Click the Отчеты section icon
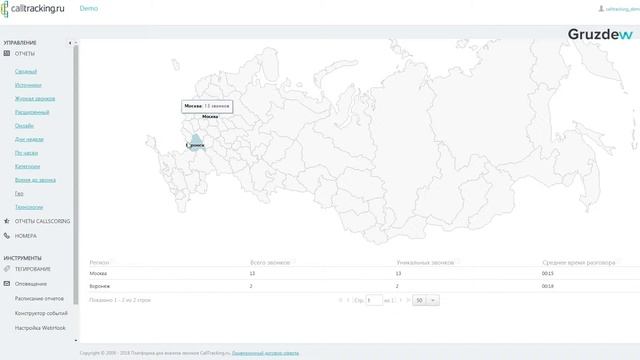Image resolution: width=640 pixels, height=360 pixels. point(7,53)
